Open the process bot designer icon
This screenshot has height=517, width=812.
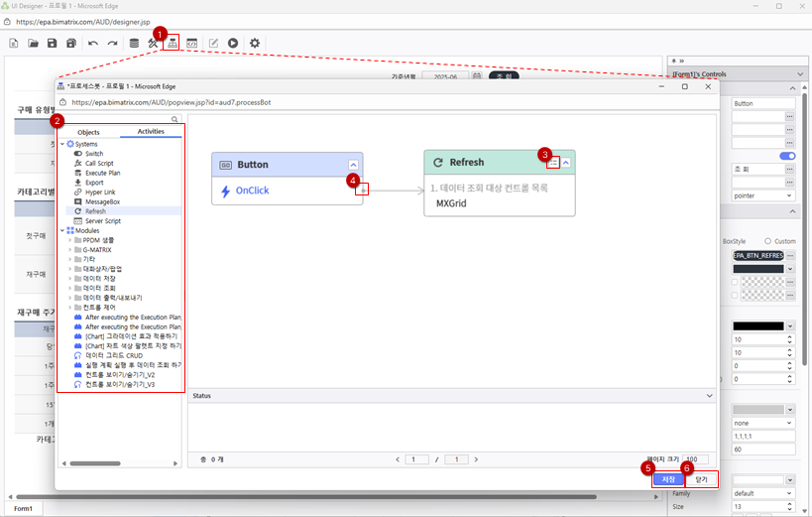click(173, 43)
